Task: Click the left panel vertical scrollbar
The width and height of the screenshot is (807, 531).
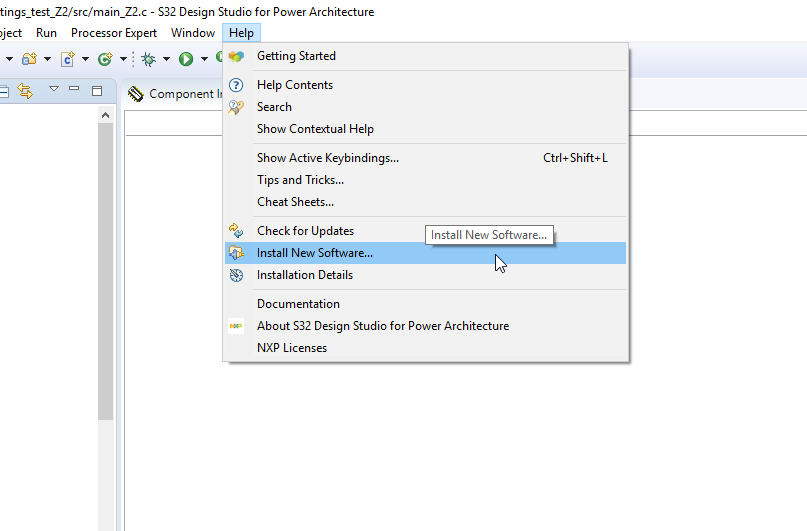Action: [x=105, y=300]
